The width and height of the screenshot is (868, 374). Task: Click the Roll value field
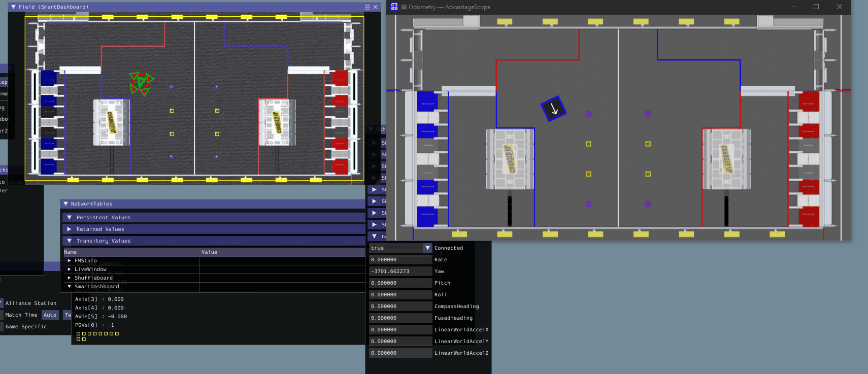[x=400, y=294]
